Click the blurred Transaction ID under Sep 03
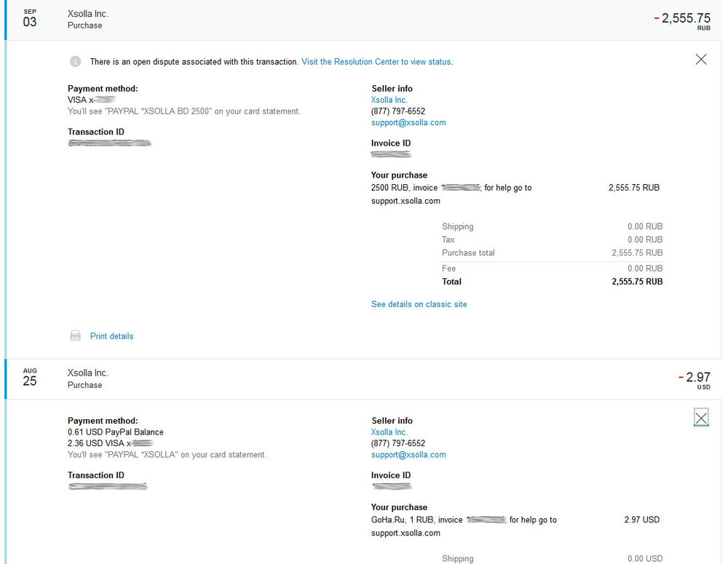The width and height of the screenshot is (728, 564). pos(109,144)
